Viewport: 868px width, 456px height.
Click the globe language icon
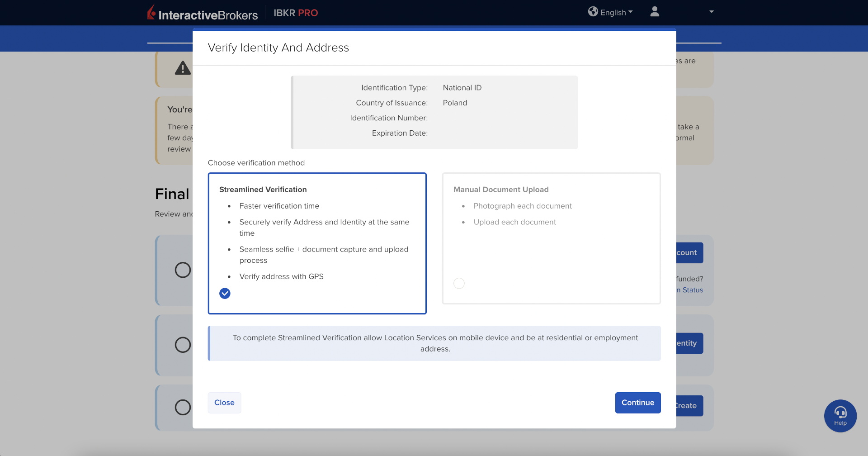click(x=593, y=12)
